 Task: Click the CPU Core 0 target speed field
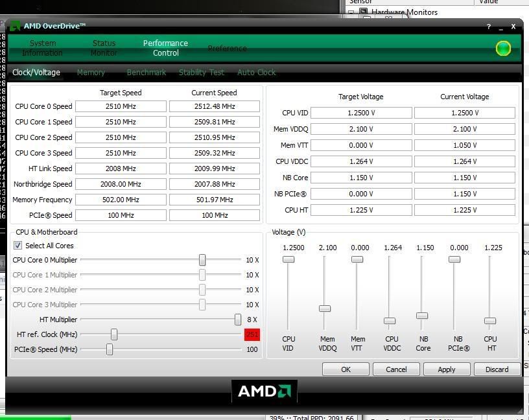(x=121, y=106)
